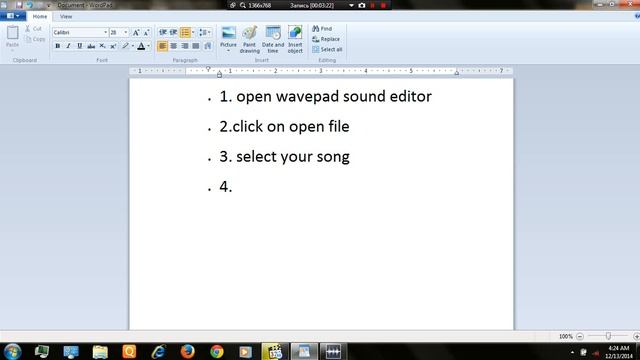Screen dimensions: 640x360
Task: Click the text highlight color icon
Action: click(125, 46)
